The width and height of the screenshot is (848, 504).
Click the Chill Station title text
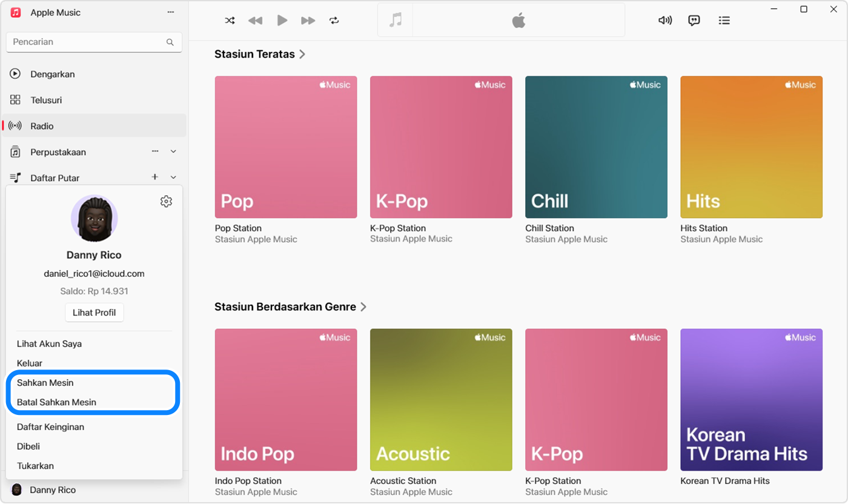coord(549,228)
